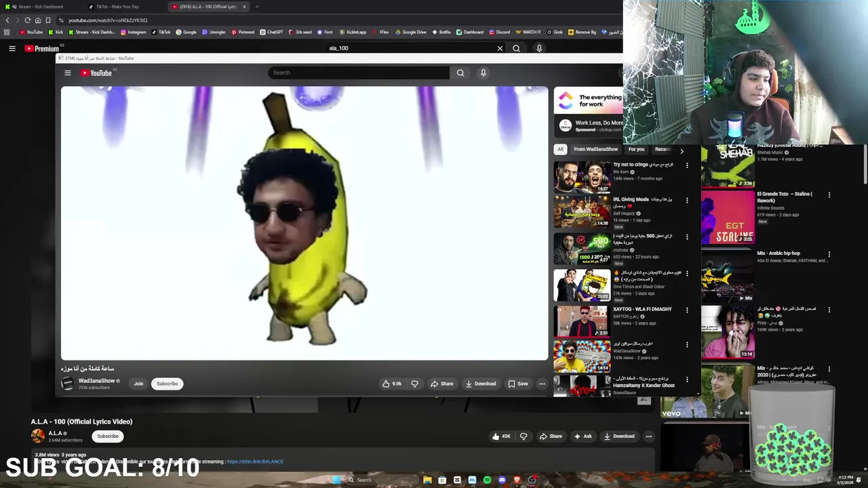The image size is (868, 488).
Task: Open more actions beside Save button
Action: pos(542,384)
